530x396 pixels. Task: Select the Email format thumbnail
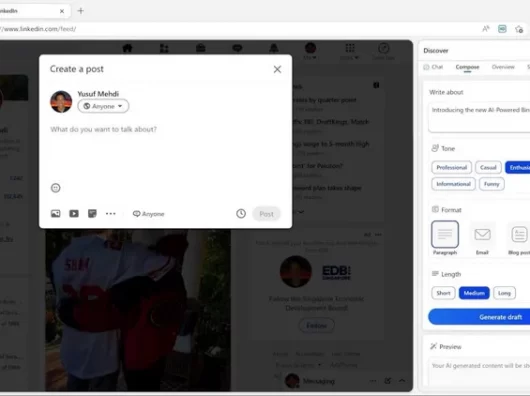[482, 238]
